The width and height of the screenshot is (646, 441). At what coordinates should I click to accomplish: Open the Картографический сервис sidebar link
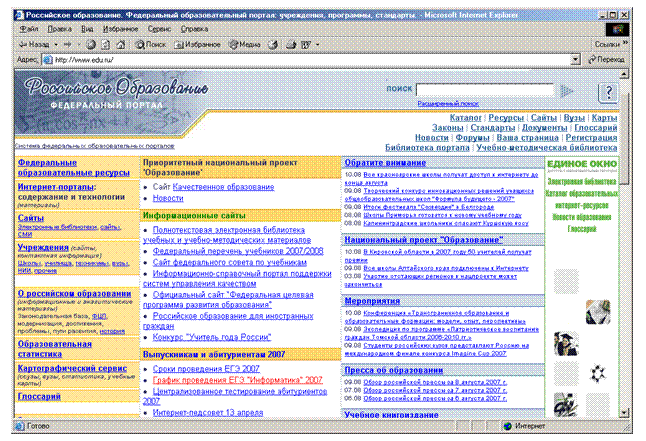[x=72, y=368]
